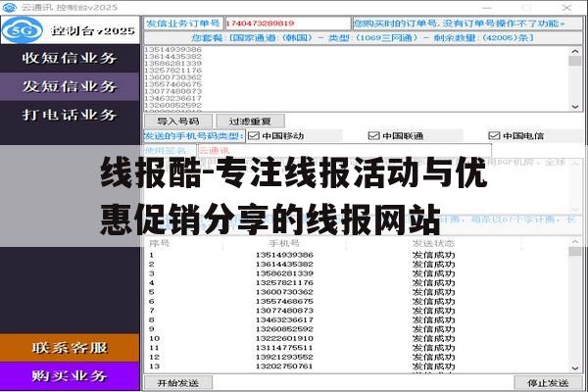Click up arrow of results table scrollbar
588x392 pixels.
point(575,242)
